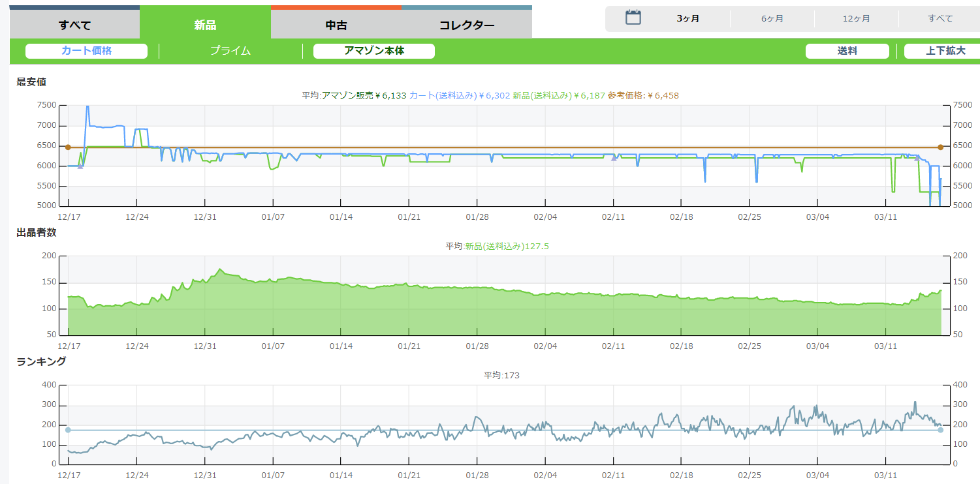Click ranking average line dot at left end
980x484 pixels.
68,430
